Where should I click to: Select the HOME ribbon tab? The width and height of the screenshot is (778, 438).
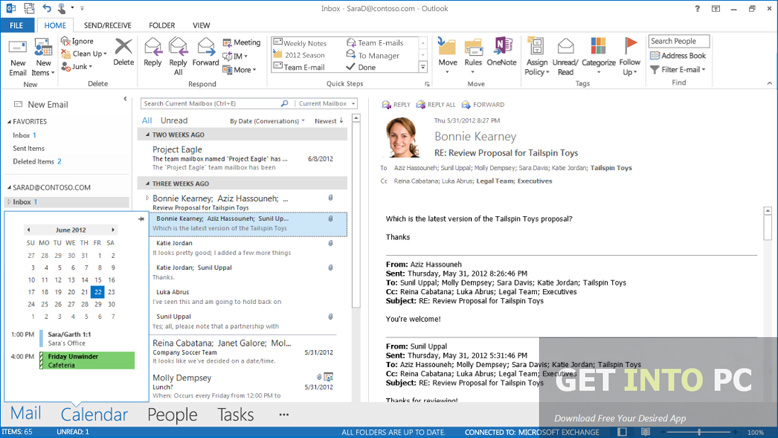pyautogui.click(x=55, y=25)
